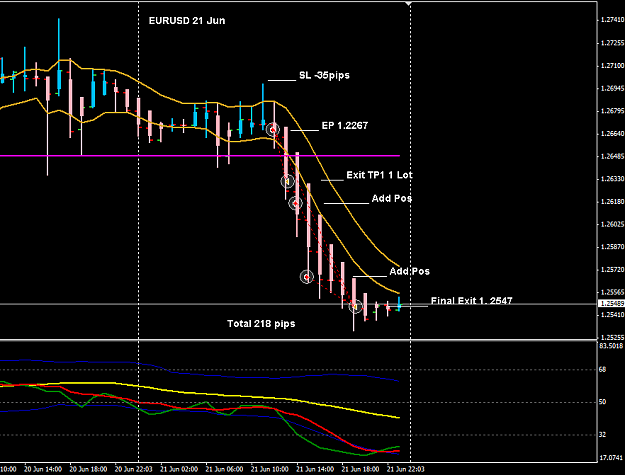
Task: Click the 1.26180 price axis label
Action: pyautogui.click(x=612, y=202)
